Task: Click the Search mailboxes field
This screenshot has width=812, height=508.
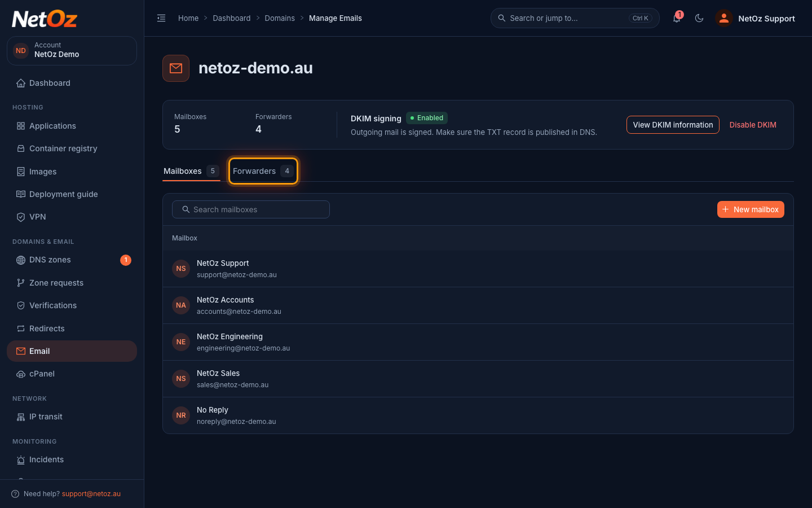Action: coord(251,209)
